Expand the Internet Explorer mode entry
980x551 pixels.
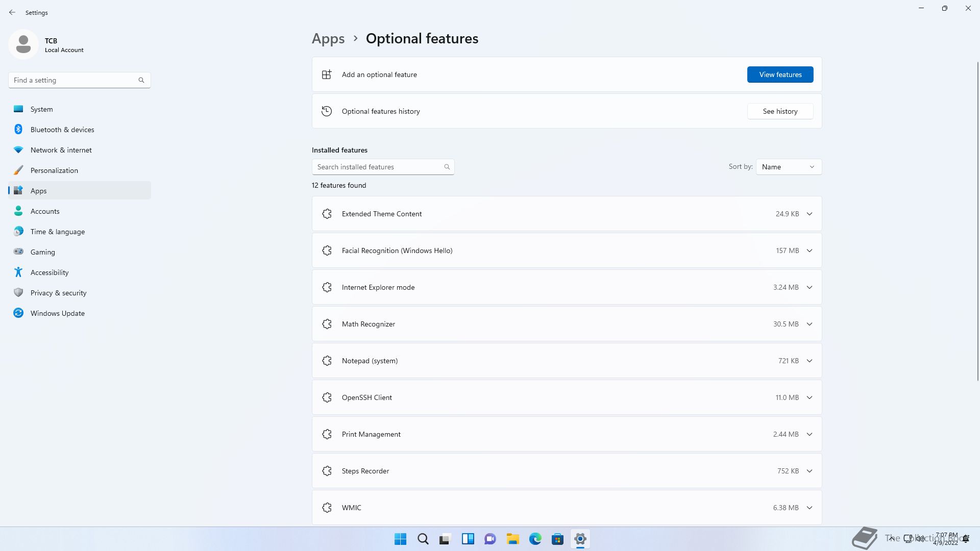[810, 287]
